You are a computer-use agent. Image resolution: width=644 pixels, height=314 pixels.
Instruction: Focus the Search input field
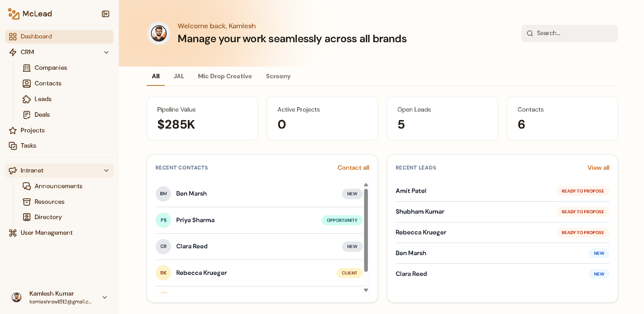pyautogui.click(x=570, y=33)
